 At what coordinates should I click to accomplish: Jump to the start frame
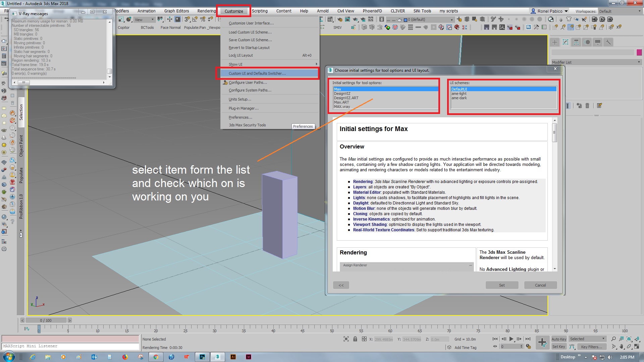point(495,339)
